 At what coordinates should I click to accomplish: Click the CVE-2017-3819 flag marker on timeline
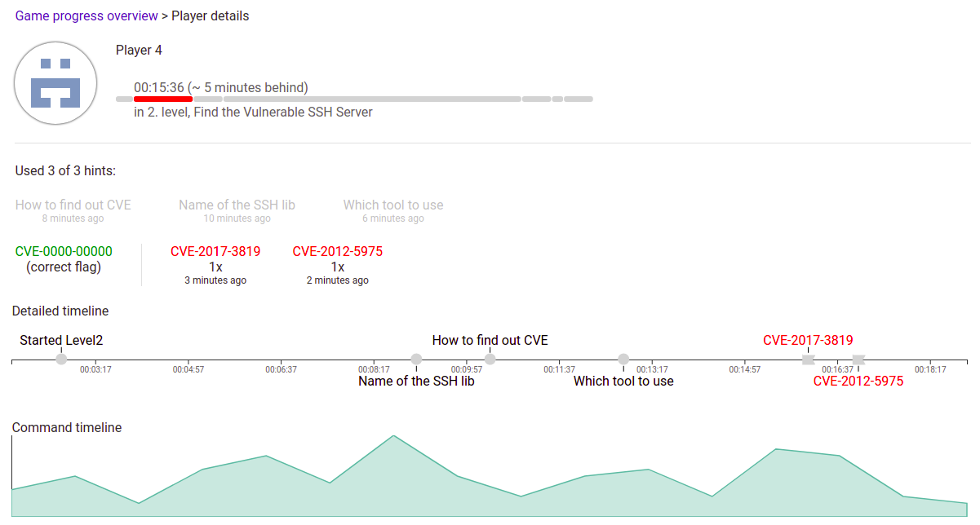tap(808, 359)
